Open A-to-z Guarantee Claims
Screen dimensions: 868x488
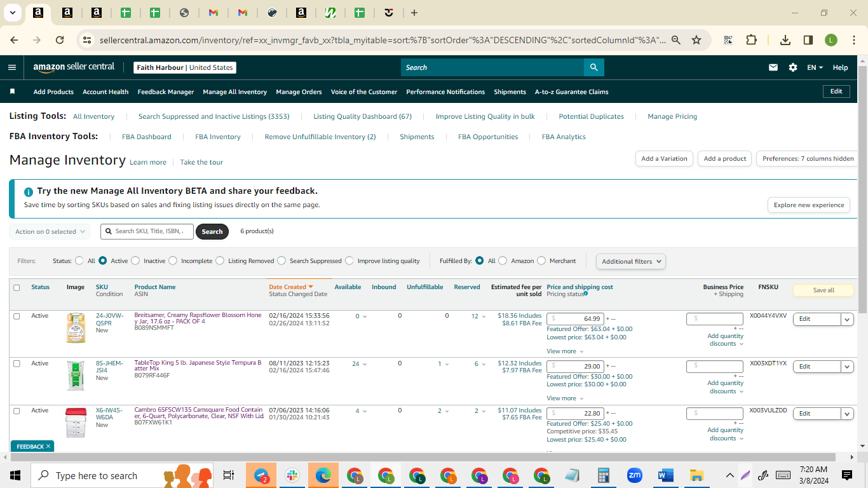tap(571, 91)
